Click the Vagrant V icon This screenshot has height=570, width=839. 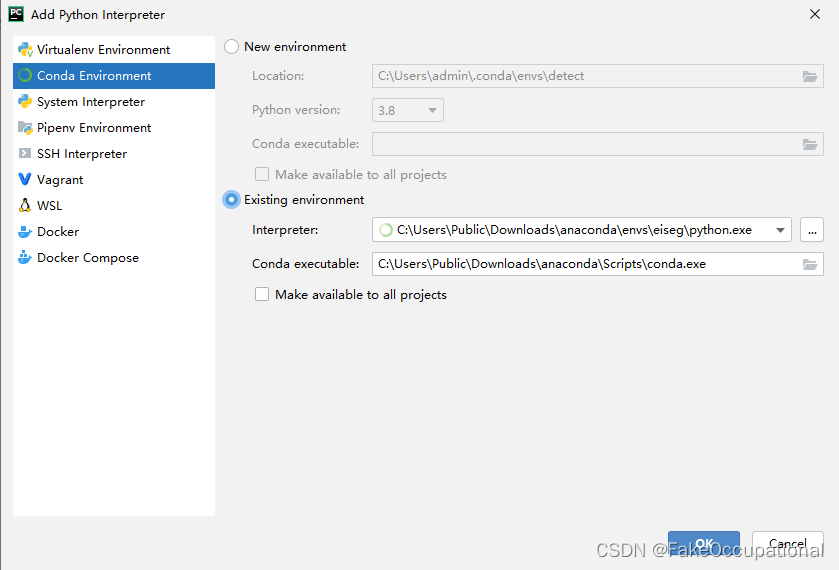pos(25,179)
